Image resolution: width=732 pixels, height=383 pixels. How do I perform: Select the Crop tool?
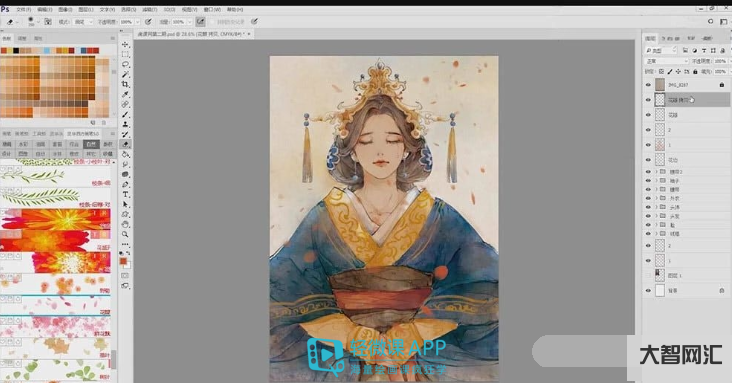[x=125, y=85]
